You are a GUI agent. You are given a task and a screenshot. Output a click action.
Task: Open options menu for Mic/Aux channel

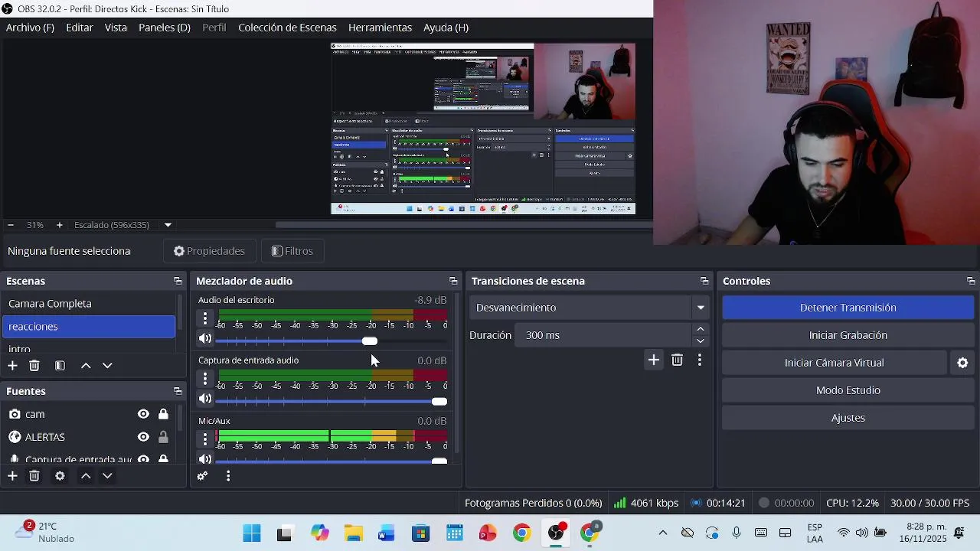[x=204, y=439]
